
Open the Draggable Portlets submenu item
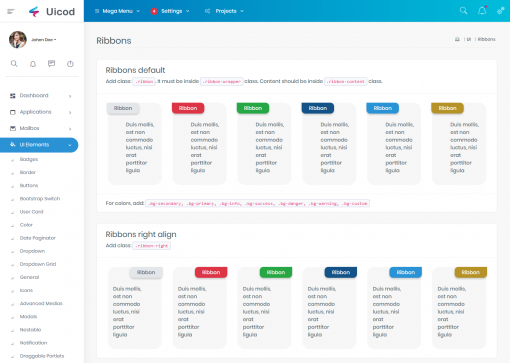click(42, 356)
